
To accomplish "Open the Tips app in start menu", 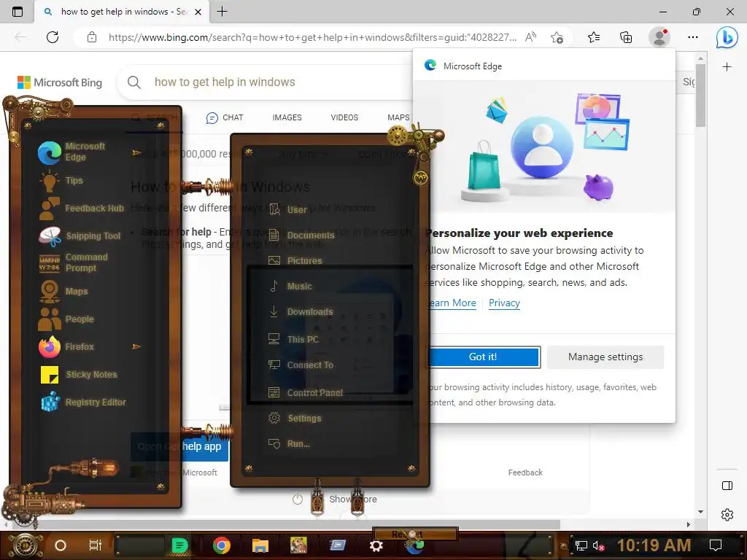I will [x=62, y=181].
